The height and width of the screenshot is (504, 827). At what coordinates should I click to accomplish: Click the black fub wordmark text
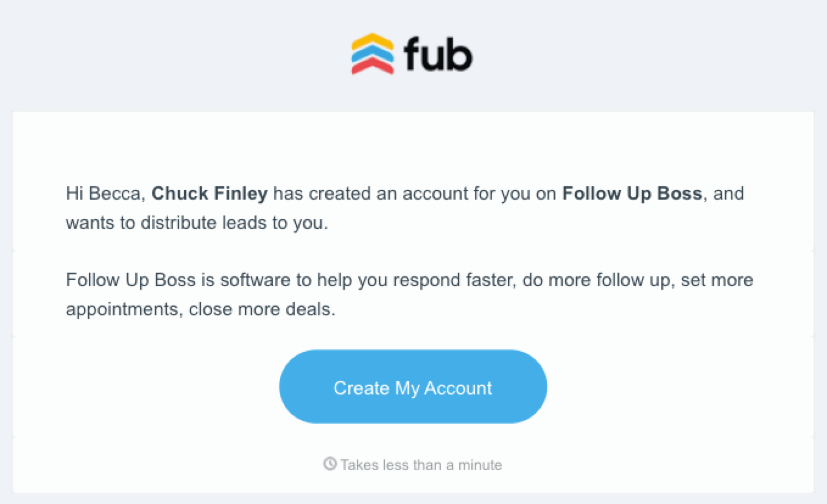click(x=438, y=54)
